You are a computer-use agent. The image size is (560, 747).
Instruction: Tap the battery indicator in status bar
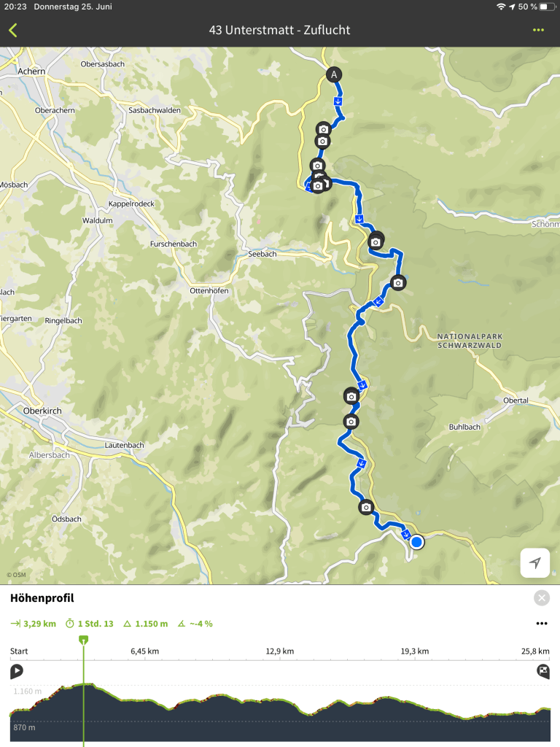pyautogui.click(x=548, y=7)
